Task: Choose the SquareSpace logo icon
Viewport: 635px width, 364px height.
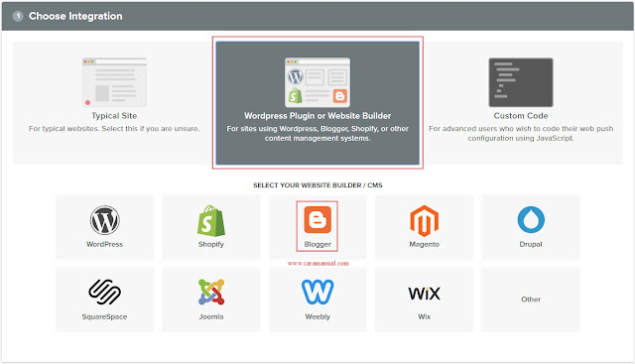Action: [104, 292]
